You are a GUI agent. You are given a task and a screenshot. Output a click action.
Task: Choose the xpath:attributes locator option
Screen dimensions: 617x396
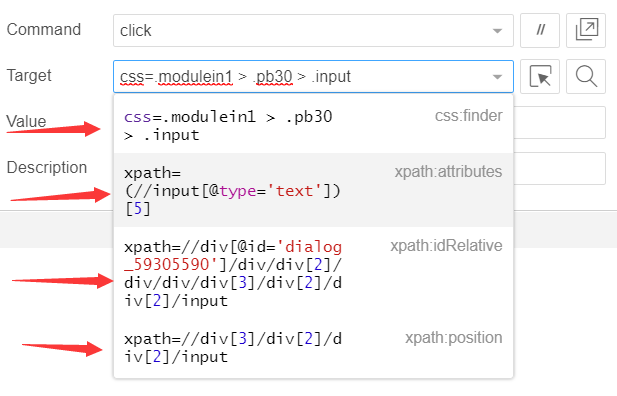pyautogui.click(x=313, y=190)
